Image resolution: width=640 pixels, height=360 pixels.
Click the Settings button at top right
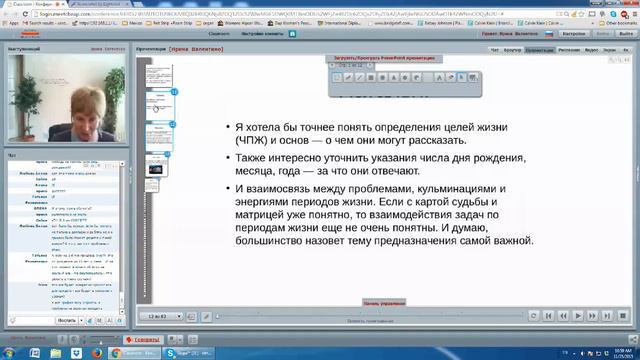click(x=574, y=34)
